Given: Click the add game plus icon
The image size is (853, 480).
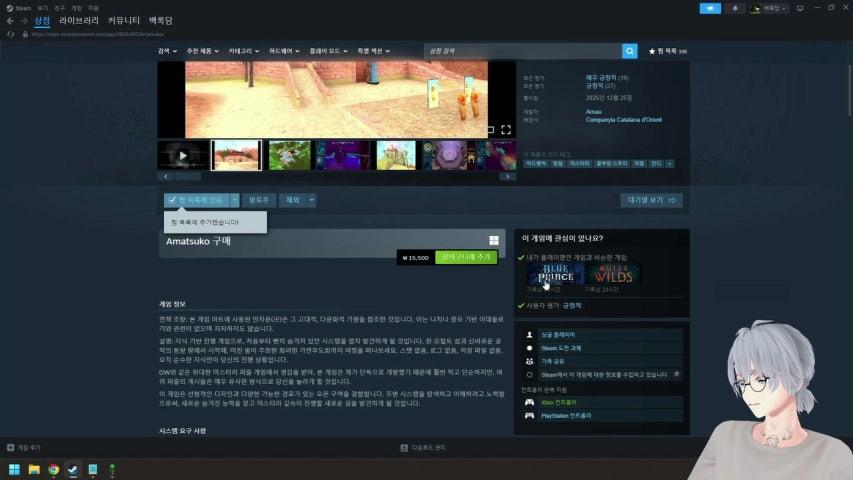Looking at the screenshot, I should (10, 447).
